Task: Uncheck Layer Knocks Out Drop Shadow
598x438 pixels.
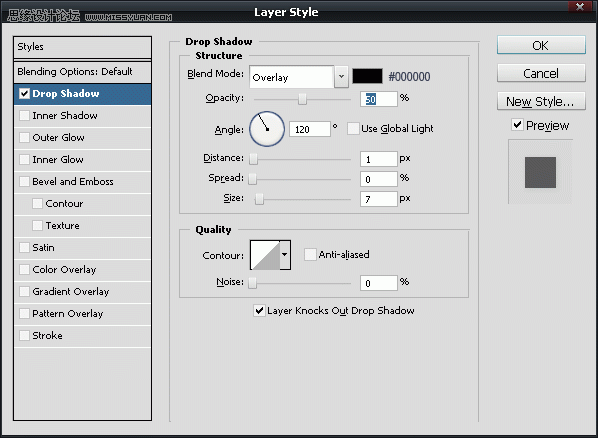Action: coord(259,311)
